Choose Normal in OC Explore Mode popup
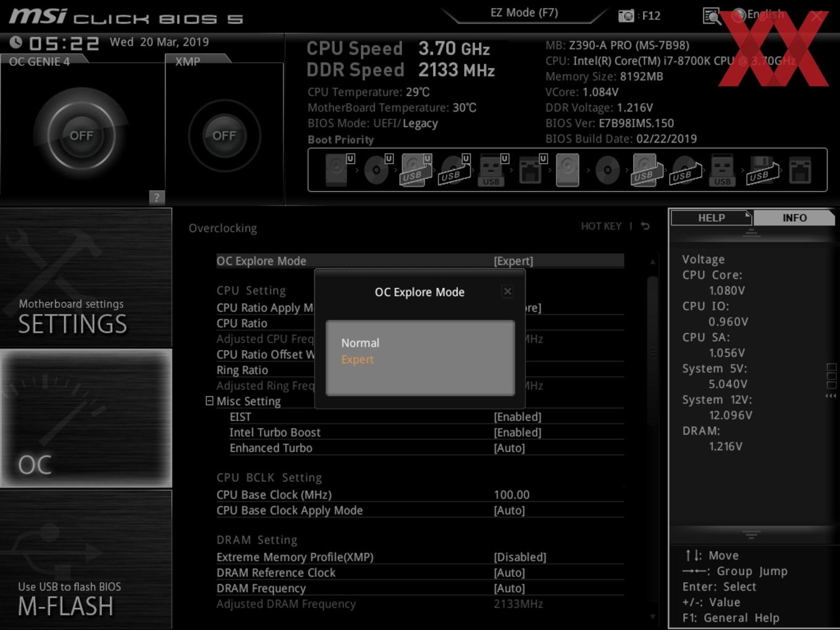The width and height of the screenshot is (840, 630). pos(360,343)
